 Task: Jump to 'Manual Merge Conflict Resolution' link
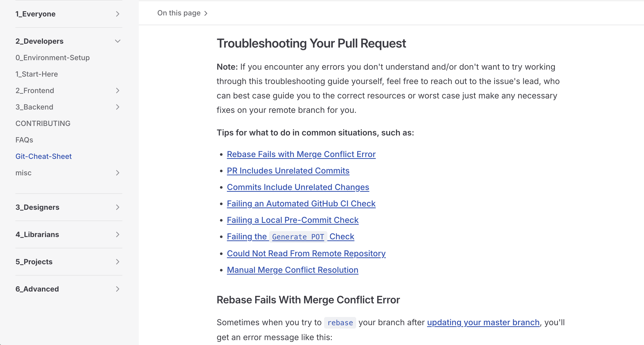coord(292,270)
